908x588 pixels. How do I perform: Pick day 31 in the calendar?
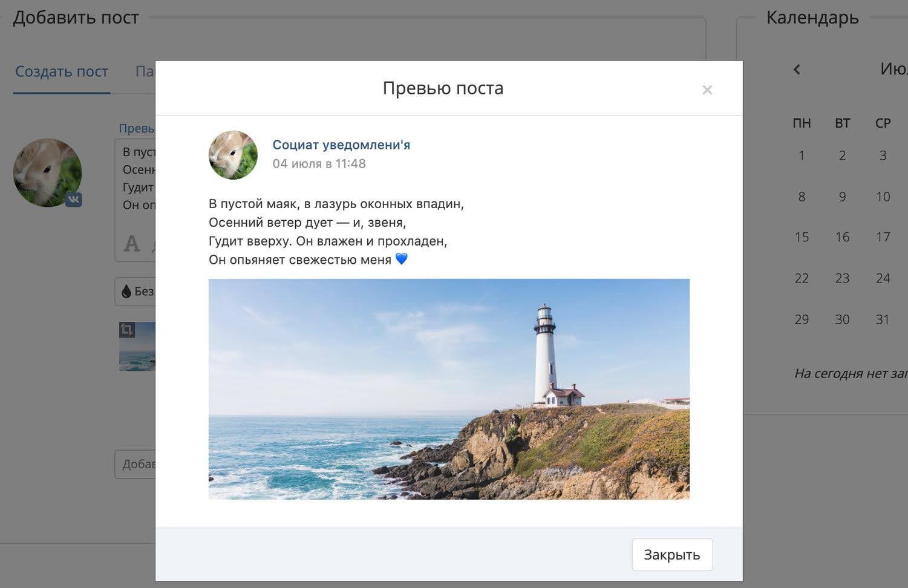point(883,319)
